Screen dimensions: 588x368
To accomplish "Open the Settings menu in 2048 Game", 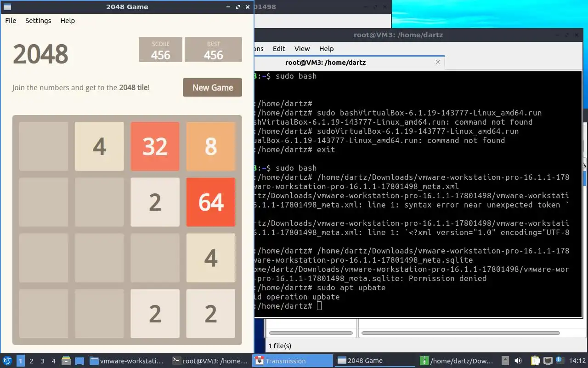I will pyautogui.click(x=38, y=21).
